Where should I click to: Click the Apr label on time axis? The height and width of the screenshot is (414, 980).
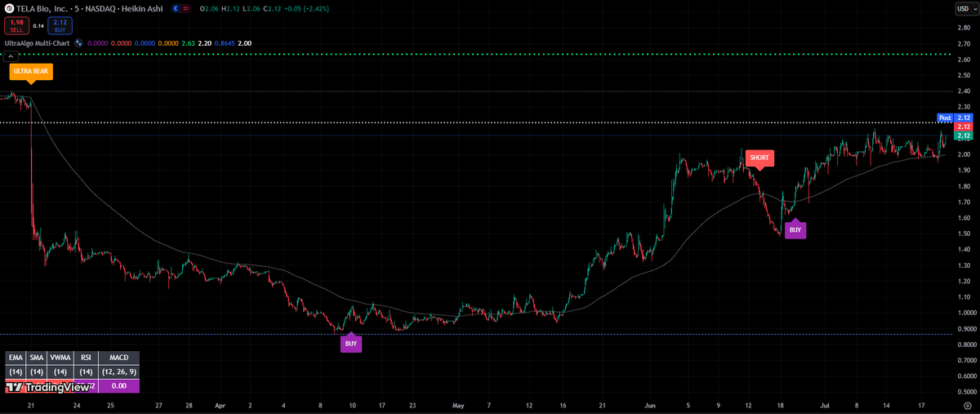pyautogui.click(x=222, y=404)
